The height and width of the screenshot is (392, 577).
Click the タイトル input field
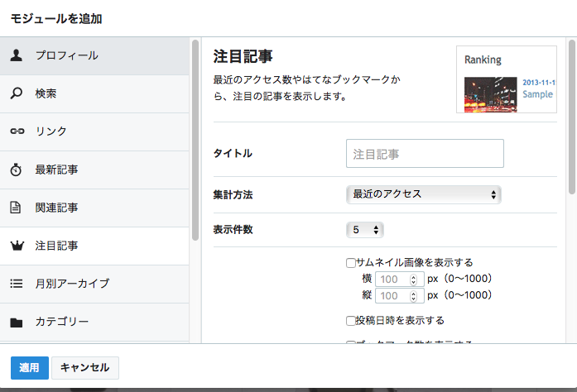point(425,153)
